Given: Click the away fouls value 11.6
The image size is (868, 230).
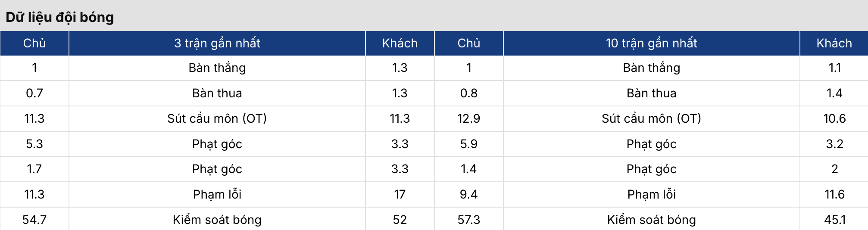Looking at the screenshot, I should click(x=834, y=194).
